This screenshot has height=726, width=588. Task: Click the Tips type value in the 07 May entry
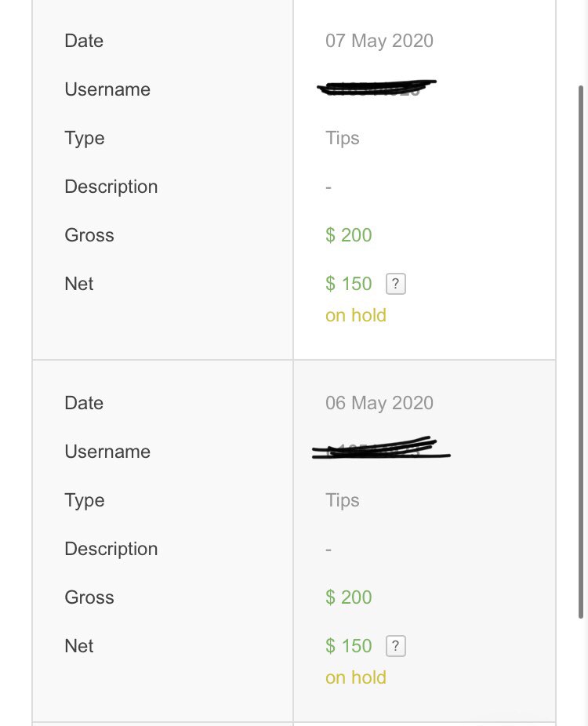tap(342, 139)
